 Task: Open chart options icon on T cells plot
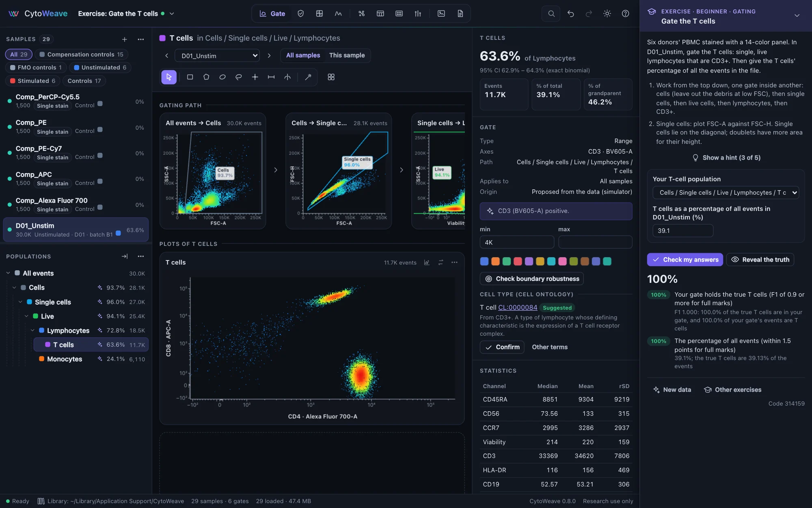pyautogui.click(x=427, y=263)
